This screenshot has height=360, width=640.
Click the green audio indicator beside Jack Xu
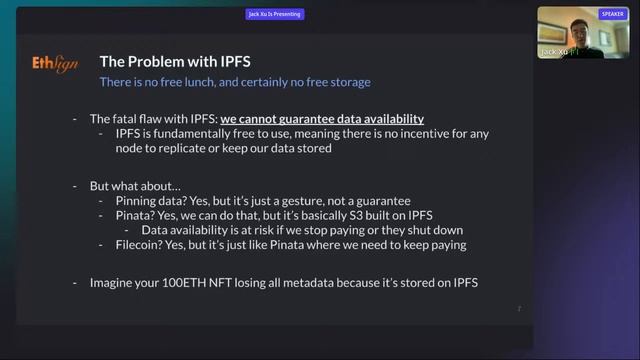(574, 52)
